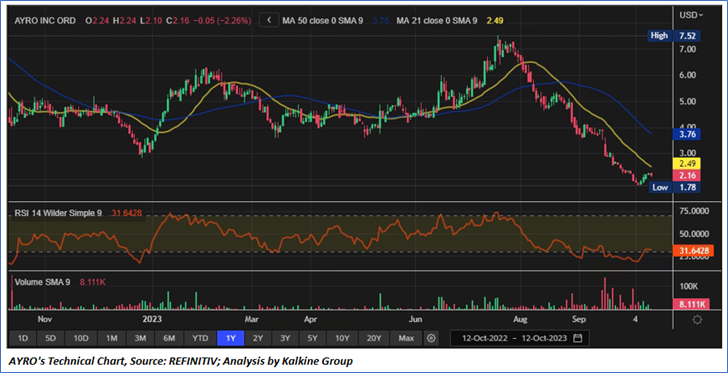Viewport: 728px width, 373px height.
Task: Choose the Max range
Action: click(406, 338)
